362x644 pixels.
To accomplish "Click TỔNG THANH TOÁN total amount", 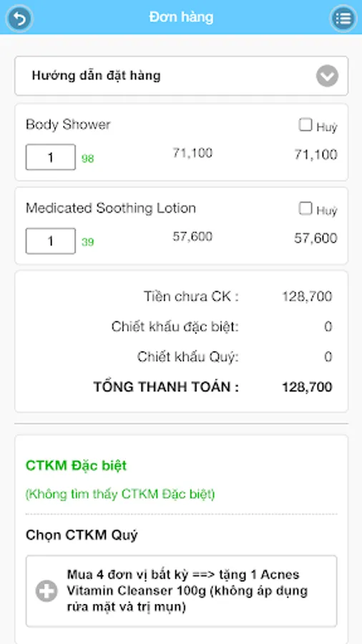I will pyautogui.click(x=307, y=387).
